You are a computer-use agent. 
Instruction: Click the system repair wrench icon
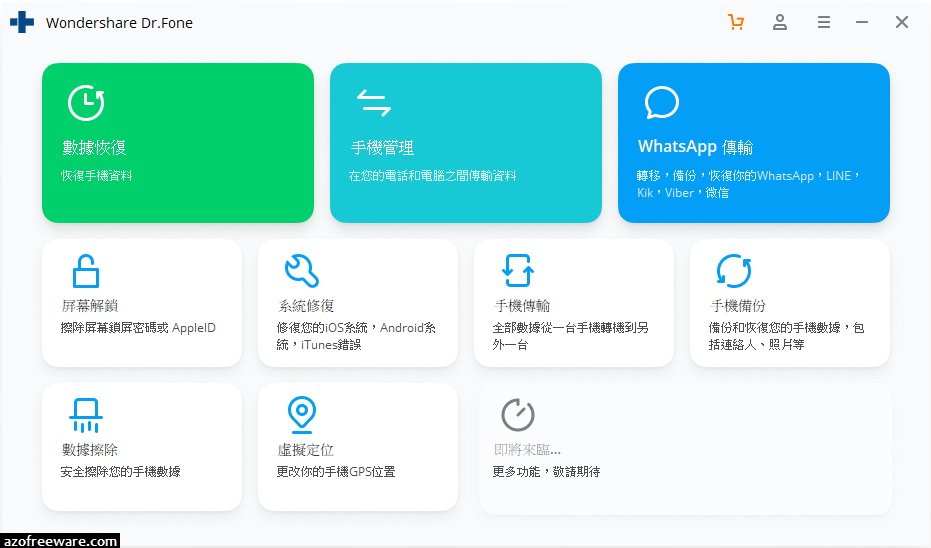point(302,271)
